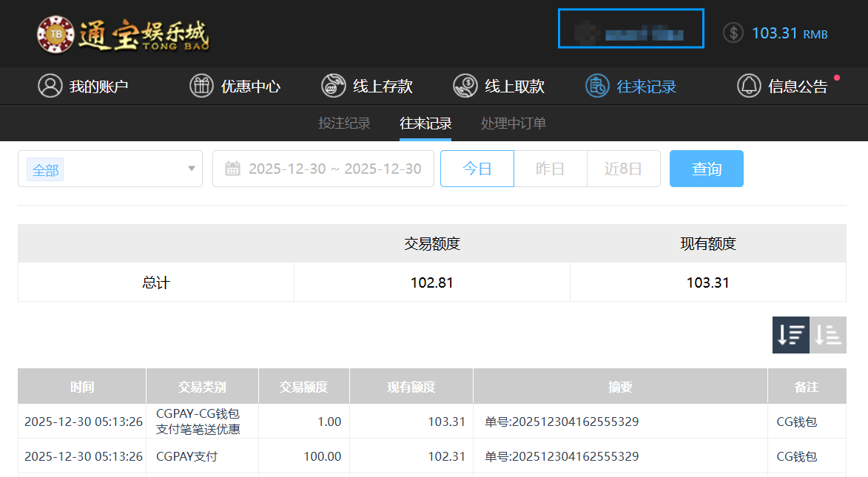Open 信息公告 bell notification icon
868x477 pixels.
749,86
